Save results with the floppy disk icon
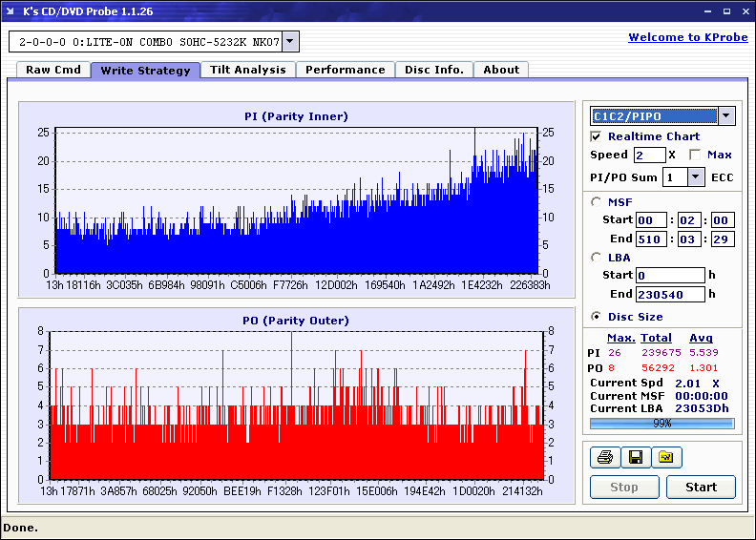 click(x=635, y=457)
